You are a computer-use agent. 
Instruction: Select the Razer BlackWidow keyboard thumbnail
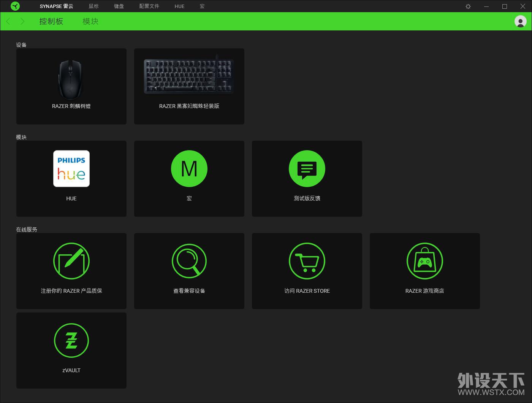[189, 76]
